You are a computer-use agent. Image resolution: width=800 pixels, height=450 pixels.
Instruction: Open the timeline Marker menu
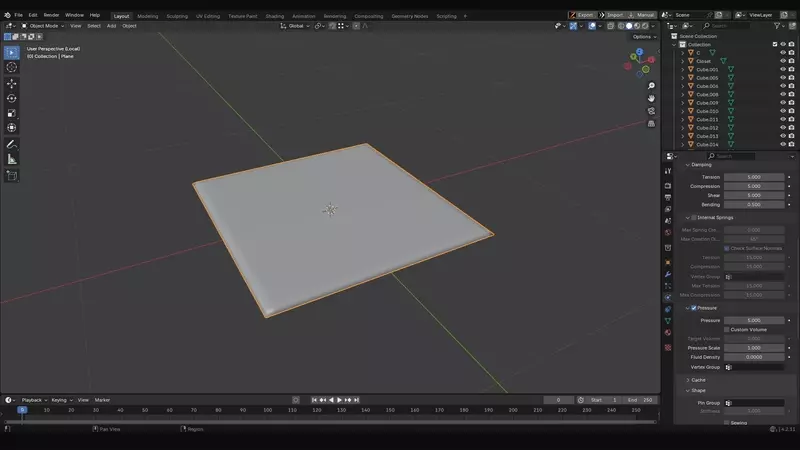click(x=102, y=400)
